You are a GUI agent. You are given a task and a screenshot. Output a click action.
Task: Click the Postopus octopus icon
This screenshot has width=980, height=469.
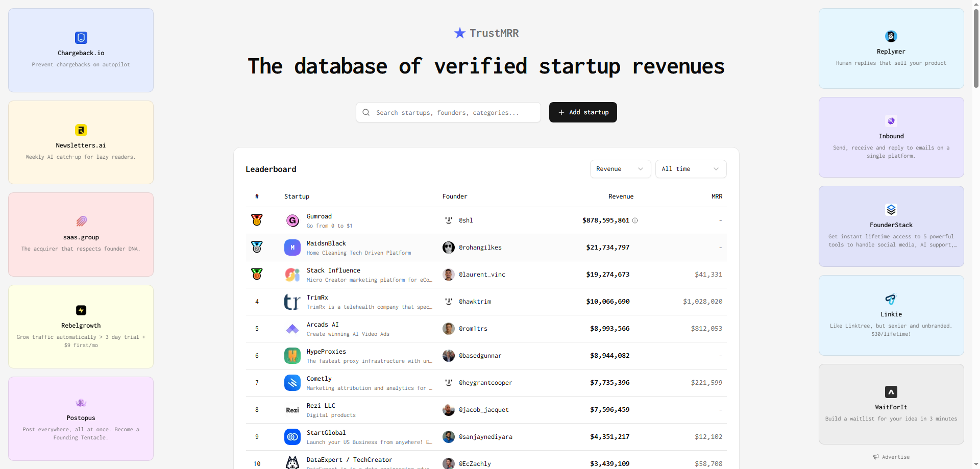[81, 403]
